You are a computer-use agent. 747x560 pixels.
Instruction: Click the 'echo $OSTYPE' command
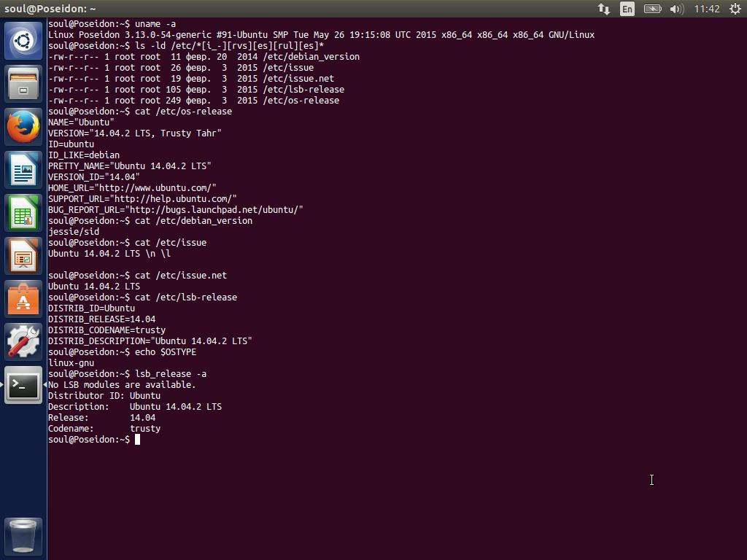tap(166, 352)
